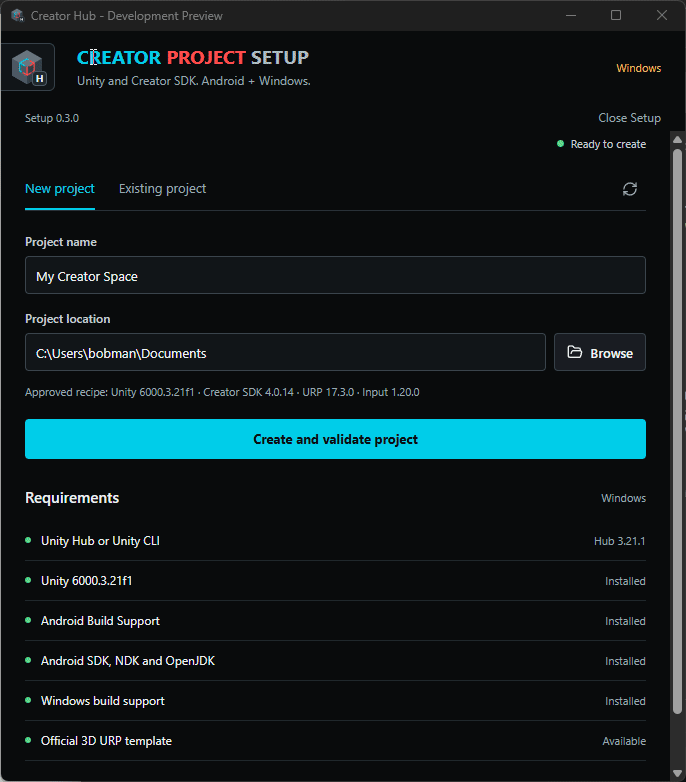Switch to the New project tab

click(60, 189)
